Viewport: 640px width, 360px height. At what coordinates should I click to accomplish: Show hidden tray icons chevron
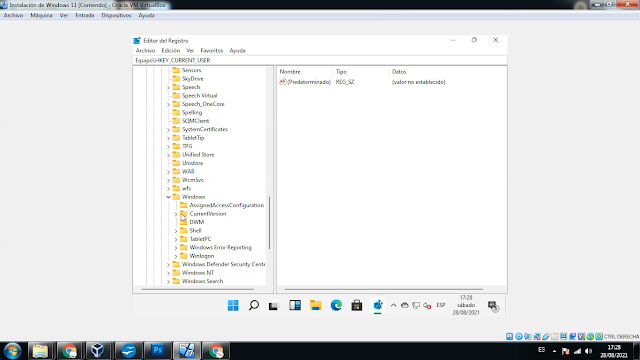[393, 305]
